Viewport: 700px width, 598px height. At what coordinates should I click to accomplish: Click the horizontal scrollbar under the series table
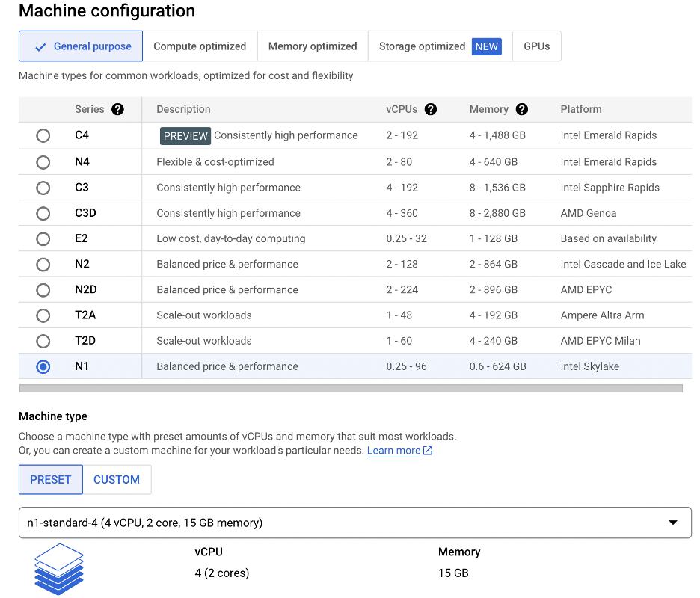[x=351, y=388]
